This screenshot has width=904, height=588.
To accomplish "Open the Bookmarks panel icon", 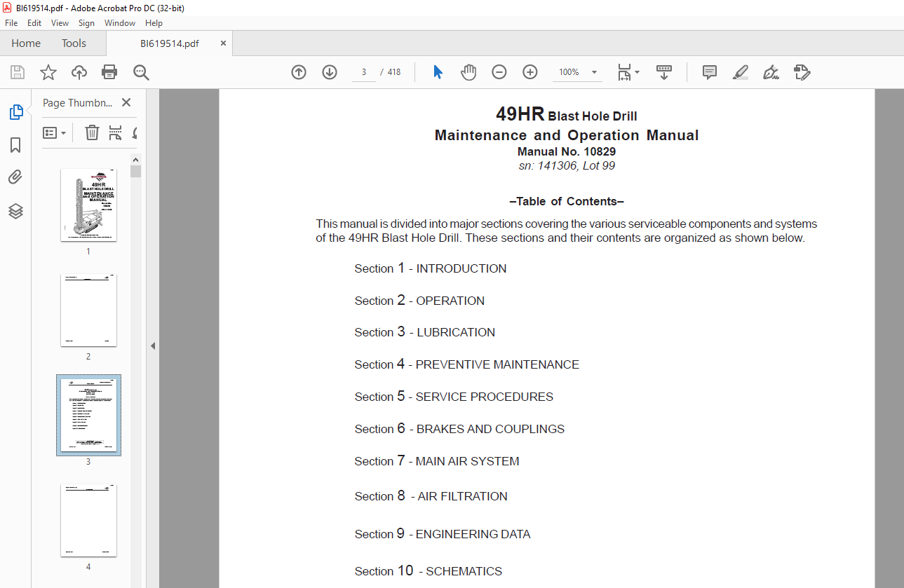I will [15, 145].
